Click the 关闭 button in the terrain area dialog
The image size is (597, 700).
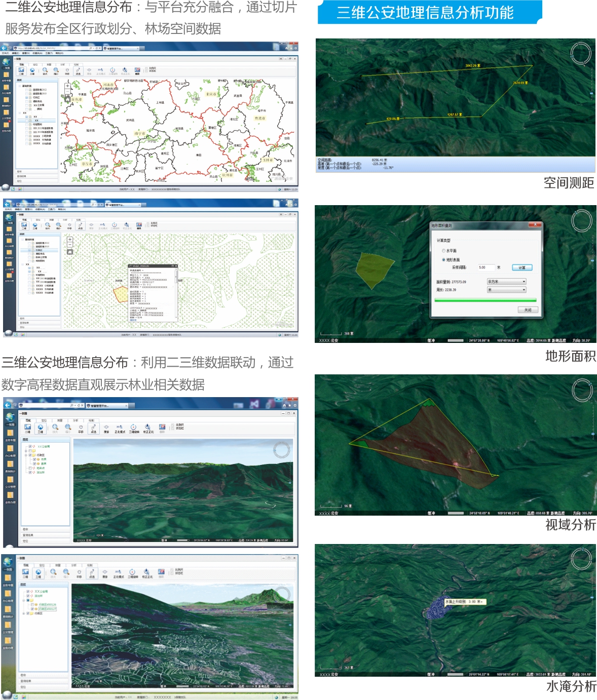click(x=528, y=309)
